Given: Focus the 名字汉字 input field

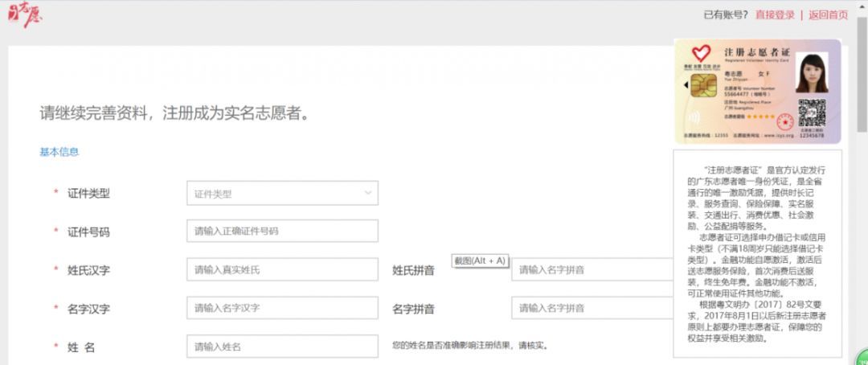Looking at the screenshot, I should pos(281,308).
